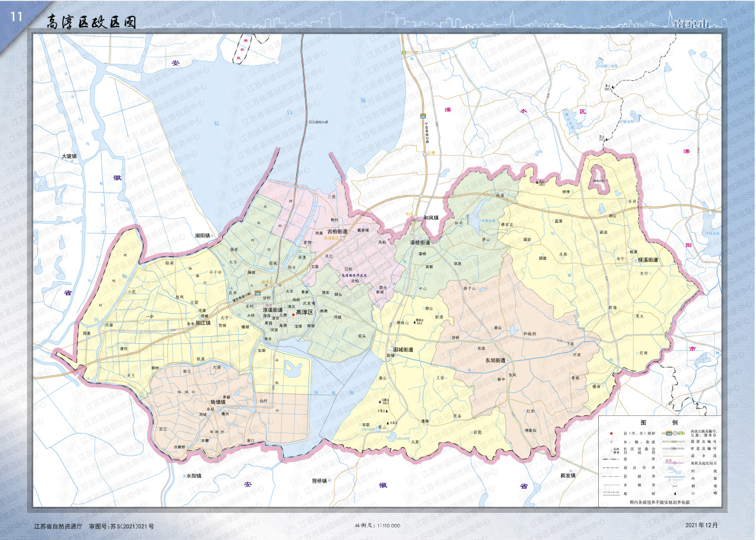The height and width of the screenshot is (540, 756).
Task: Click the 水碧桥 village label
Action: (179, 447)
